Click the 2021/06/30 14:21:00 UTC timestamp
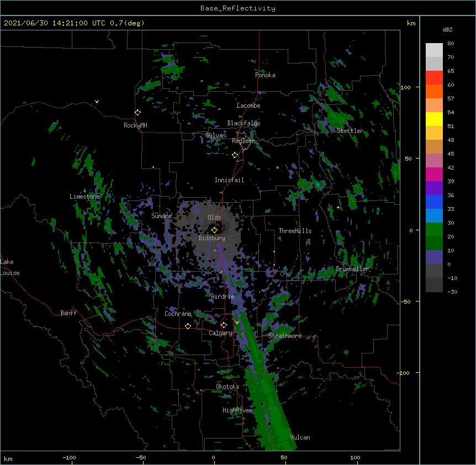476x465 pixels. [55, 23]
